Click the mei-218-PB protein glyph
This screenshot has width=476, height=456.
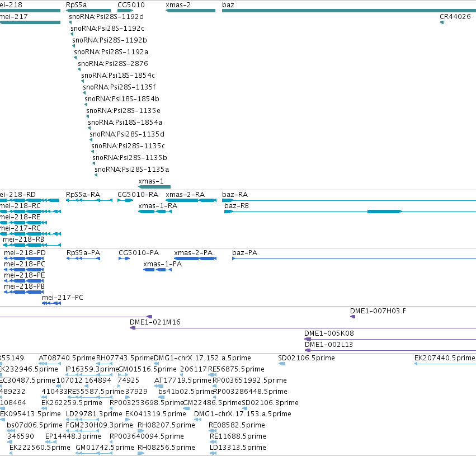[x=23, y=292]
